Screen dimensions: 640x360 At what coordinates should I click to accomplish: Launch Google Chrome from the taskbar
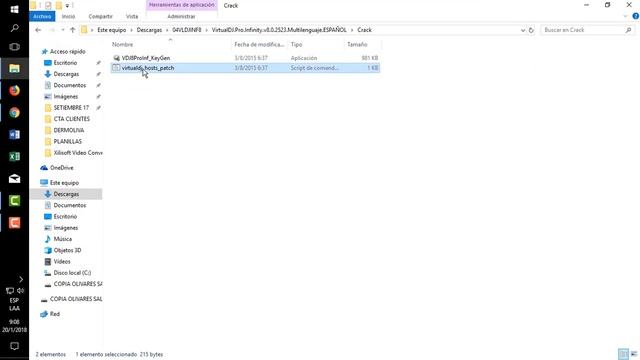[x=14, y=112]
